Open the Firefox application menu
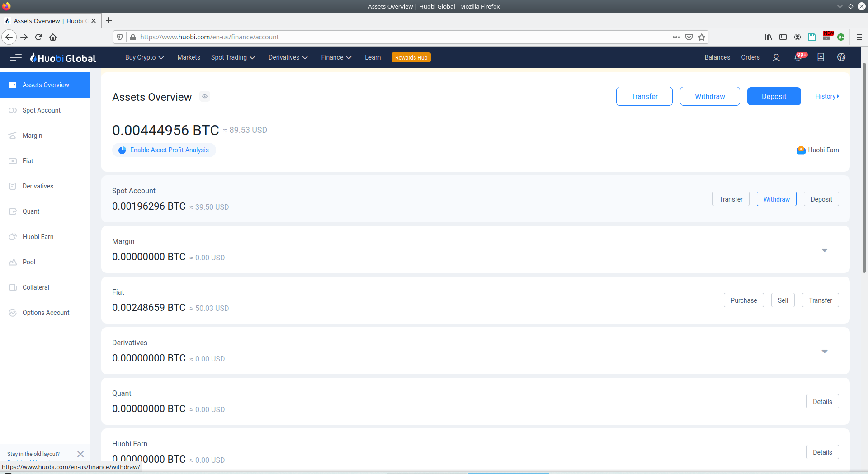868x474 pixels. point(859,37)
